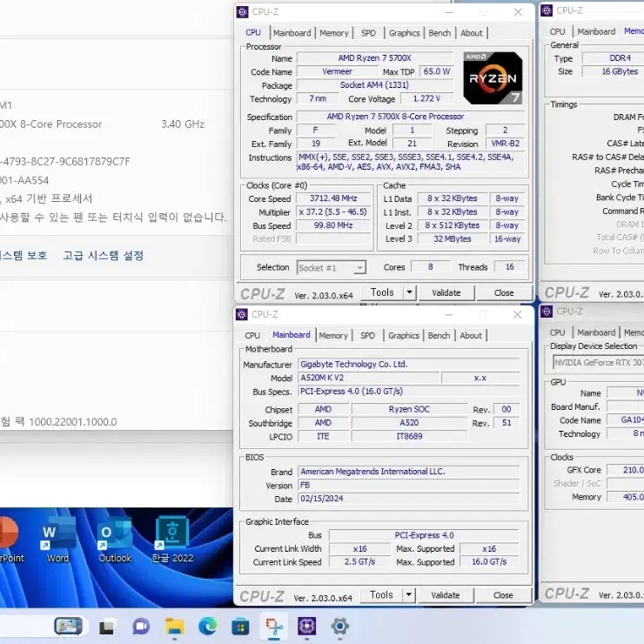Click Tools button in top CPU-Z window
Image resolution: width=644 pixels, height=644 pixels.
[x=382, y=292]
